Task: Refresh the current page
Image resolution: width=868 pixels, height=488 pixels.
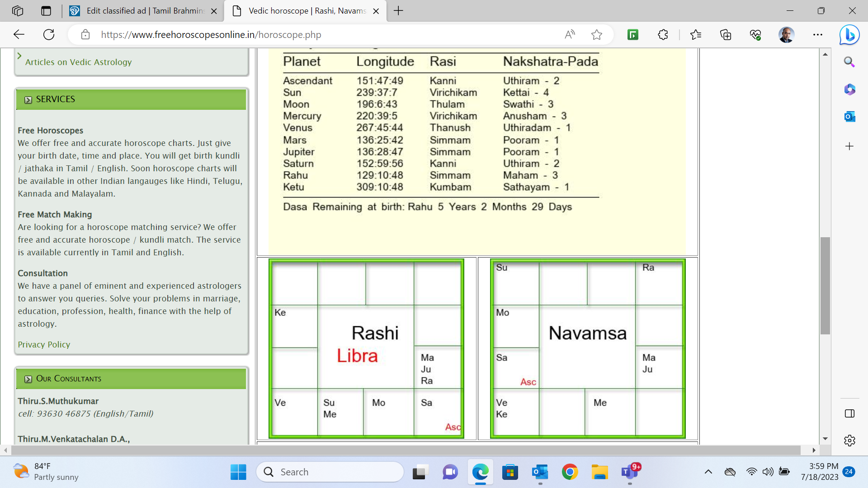Action: pos(49,34)
